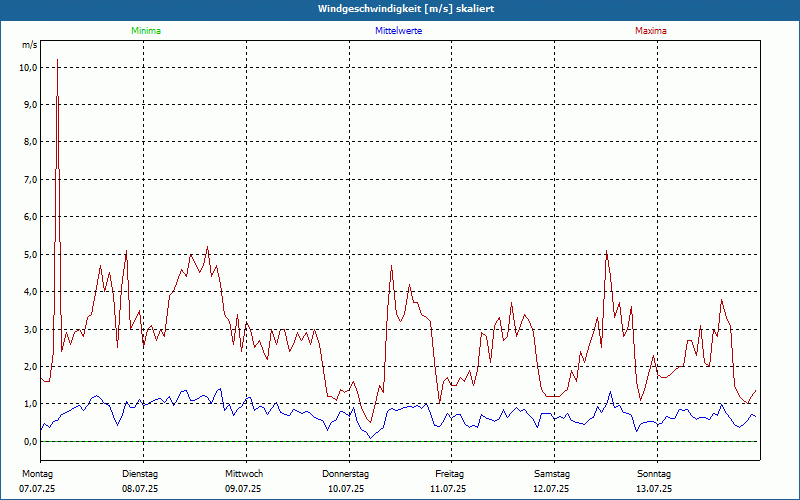
Task: Click the Freitag day label
Action: [x=449, y=474]
